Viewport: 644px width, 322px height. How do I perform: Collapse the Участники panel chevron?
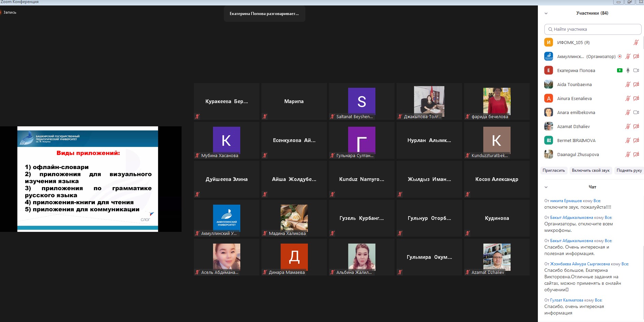[x=546, y=13]
